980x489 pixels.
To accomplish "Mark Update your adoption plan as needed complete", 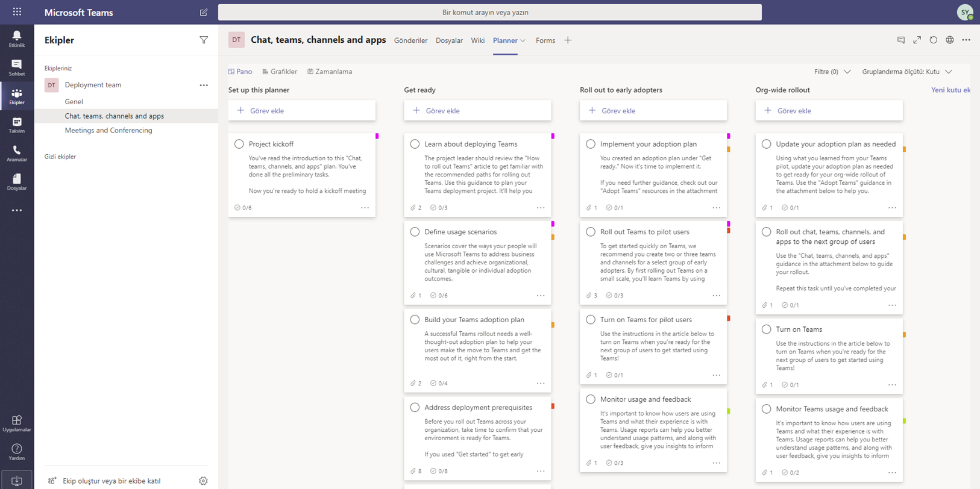I will pos(766,144).
